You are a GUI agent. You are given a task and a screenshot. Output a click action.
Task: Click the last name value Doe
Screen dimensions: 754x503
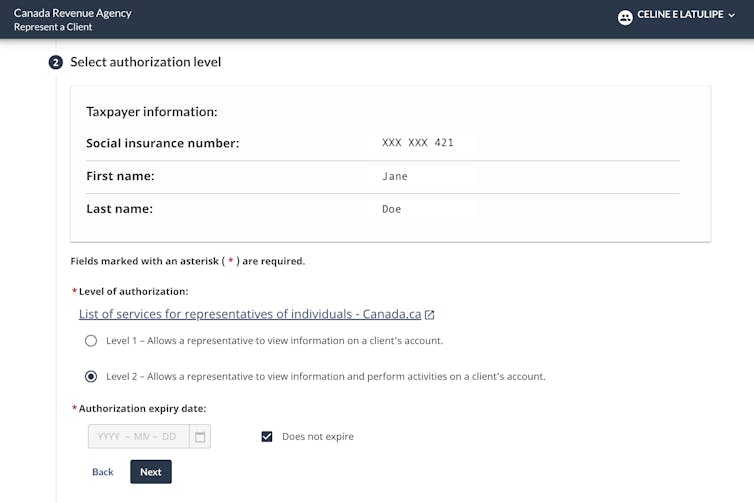coord(392,210)
